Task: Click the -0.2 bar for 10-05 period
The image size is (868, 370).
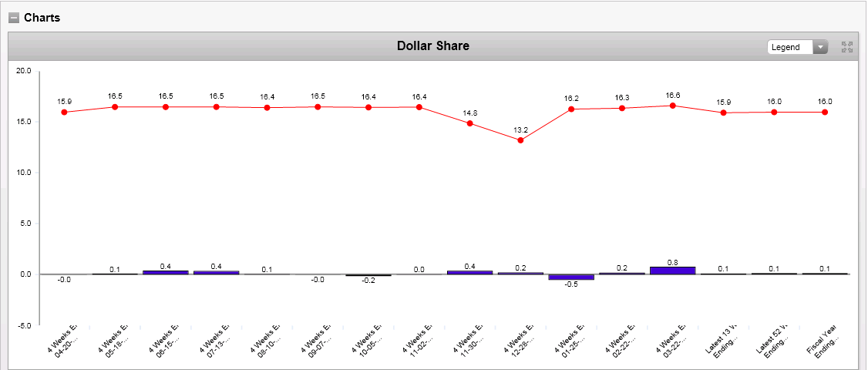Action: click(368, 275)
